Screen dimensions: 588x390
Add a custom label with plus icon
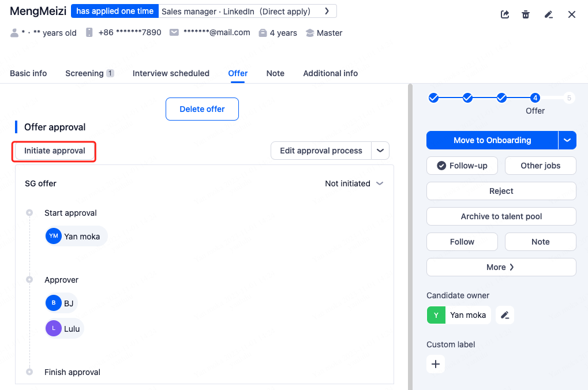(x=436, y=364)
